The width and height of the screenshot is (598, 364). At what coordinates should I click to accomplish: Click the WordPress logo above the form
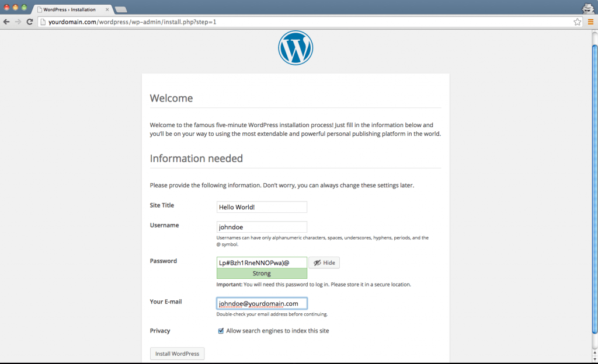point(295,47)
